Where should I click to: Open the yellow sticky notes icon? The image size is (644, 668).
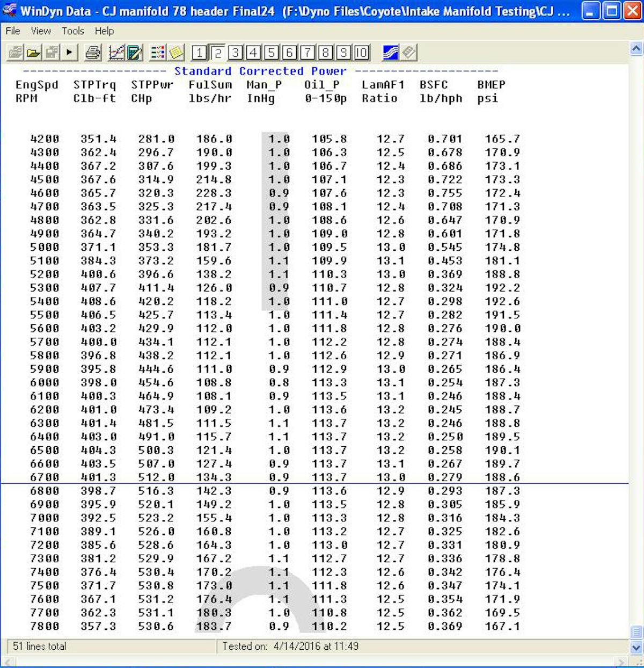176,52
